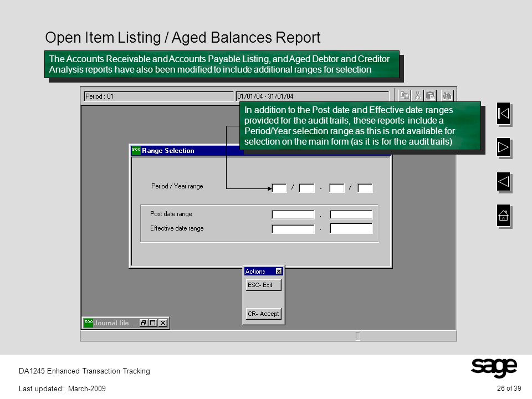Click Effective date range start field
This screenshot has width=532, height=399.
click(x=293, y=229)
